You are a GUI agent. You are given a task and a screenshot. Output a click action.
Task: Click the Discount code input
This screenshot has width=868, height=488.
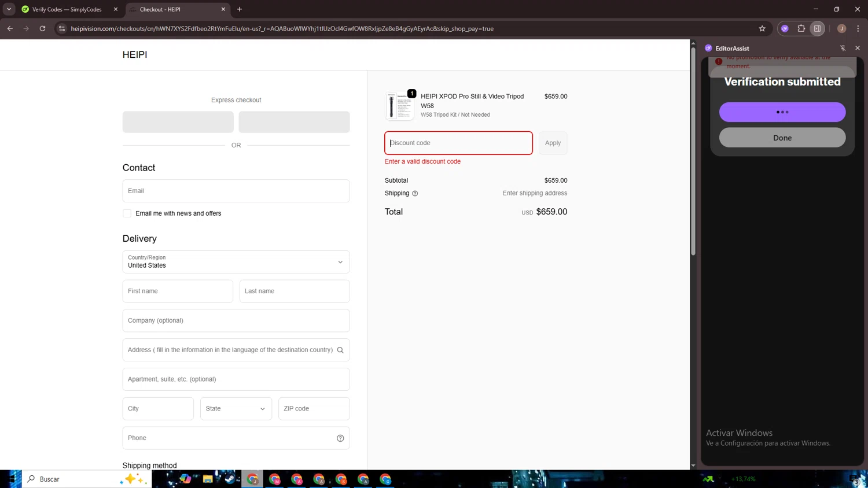click(458, 143)
